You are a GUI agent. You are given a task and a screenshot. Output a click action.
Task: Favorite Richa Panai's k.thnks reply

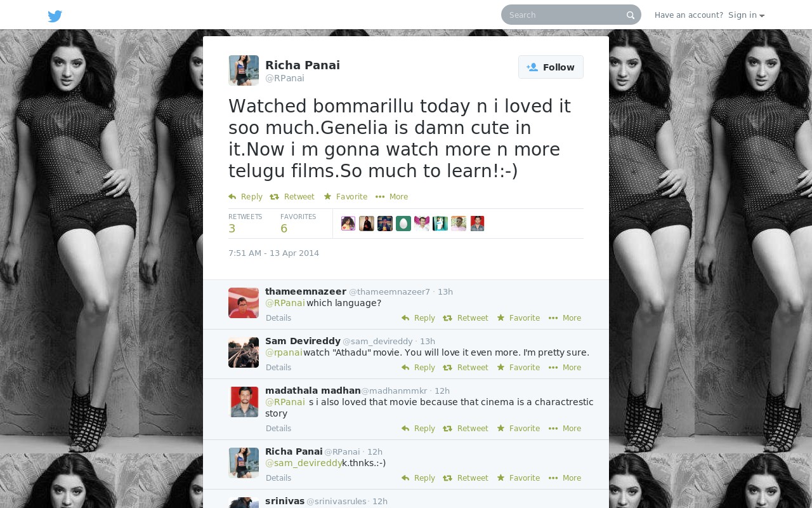click(518, 478)
